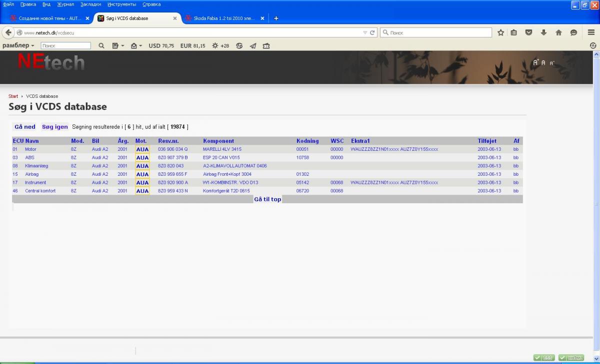600x364 pixels.
Task: Click the 'Gå til top' link
Action: coord(267,199)
